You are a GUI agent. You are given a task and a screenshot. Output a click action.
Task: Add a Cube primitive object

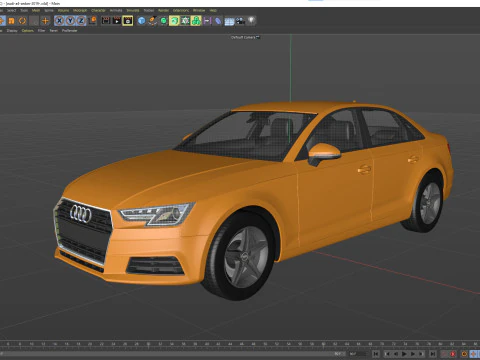(141, 21)
